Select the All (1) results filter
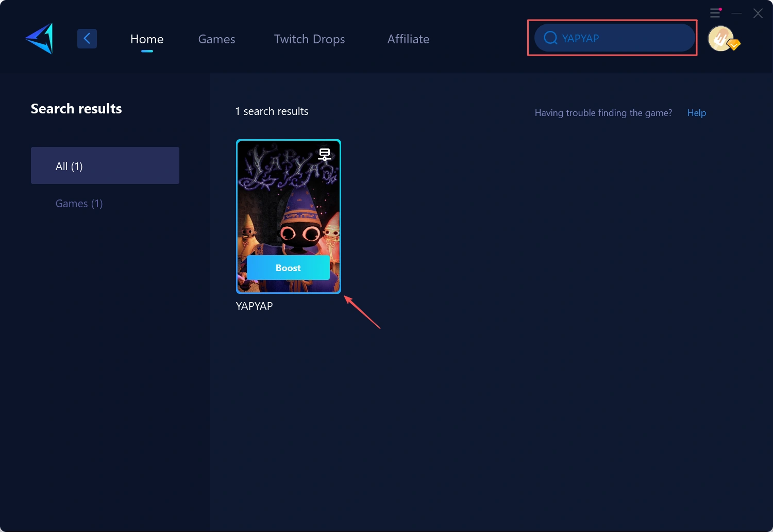Image resolution: width=773 pixels, height=532 pixels. click(x=105, y=165)
